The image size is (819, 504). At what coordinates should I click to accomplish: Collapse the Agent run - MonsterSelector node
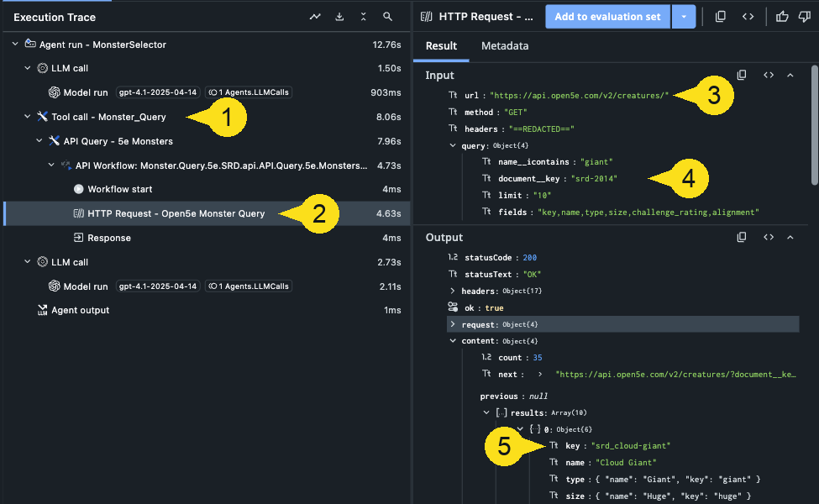[x=15, y=45]
